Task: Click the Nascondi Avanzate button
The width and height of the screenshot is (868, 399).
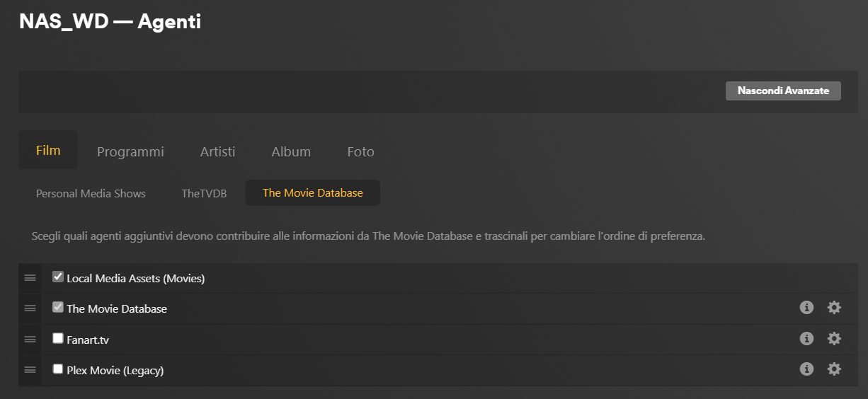Action: coord(783,91)
